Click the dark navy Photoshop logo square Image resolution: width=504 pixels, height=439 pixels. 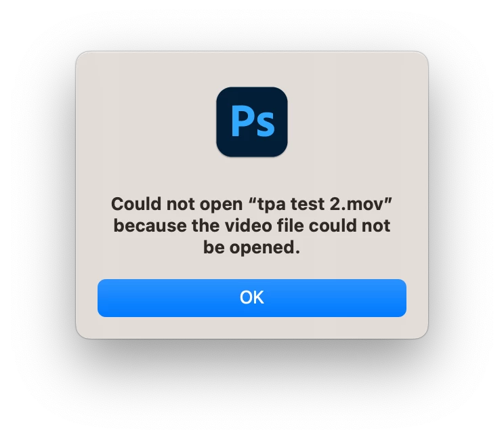[252, 122]
